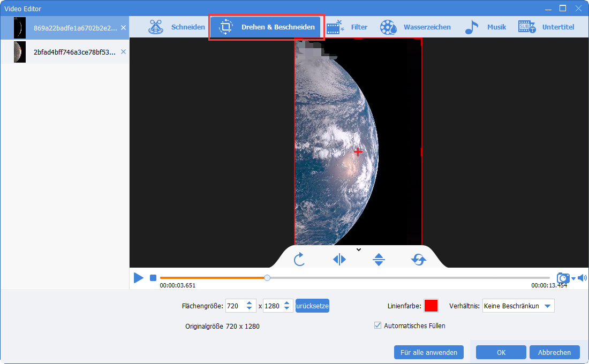Flip video horizontally
589x364 pixels.
pyautogui.click(x=339, y=259)
